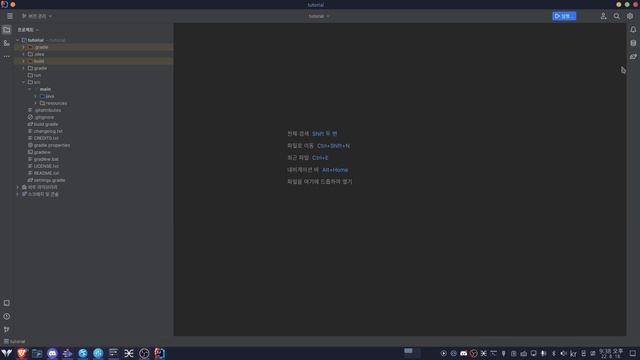The image size is (640, 360).
Task: Click the show desktop icon at taskbar end
Action: (x=633, y=353)
